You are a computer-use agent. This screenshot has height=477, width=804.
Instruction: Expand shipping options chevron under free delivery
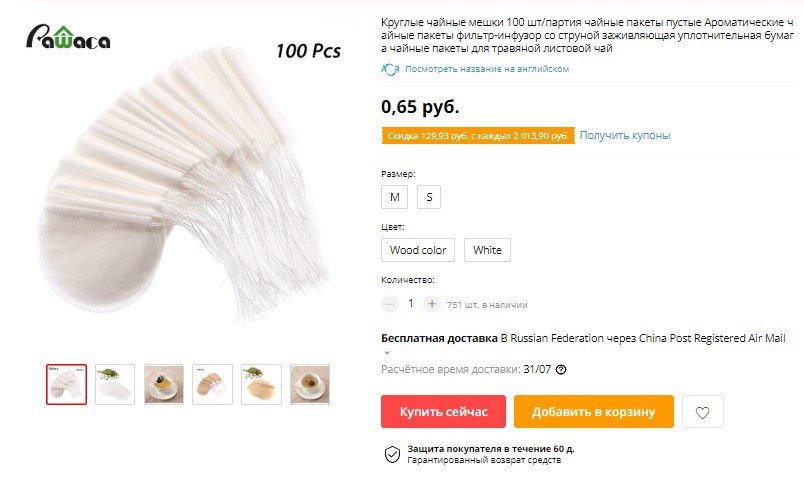click(387, 352)
